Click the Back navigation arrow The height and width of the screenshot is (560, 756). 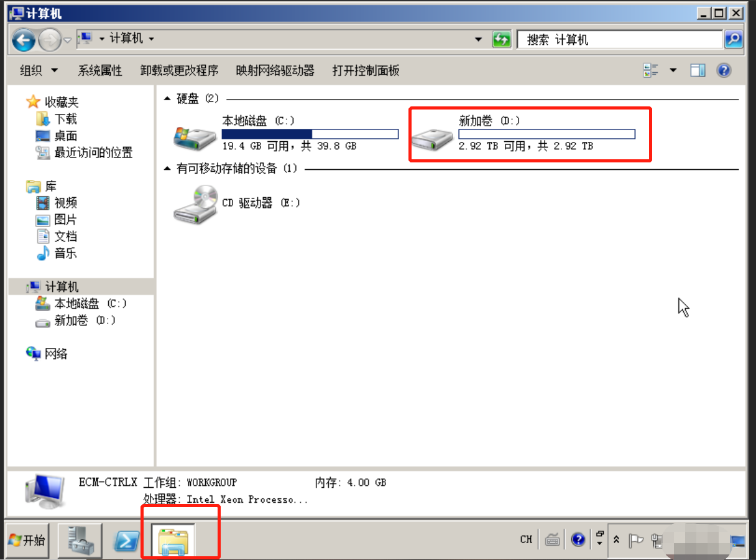click(x=24, y=40)
